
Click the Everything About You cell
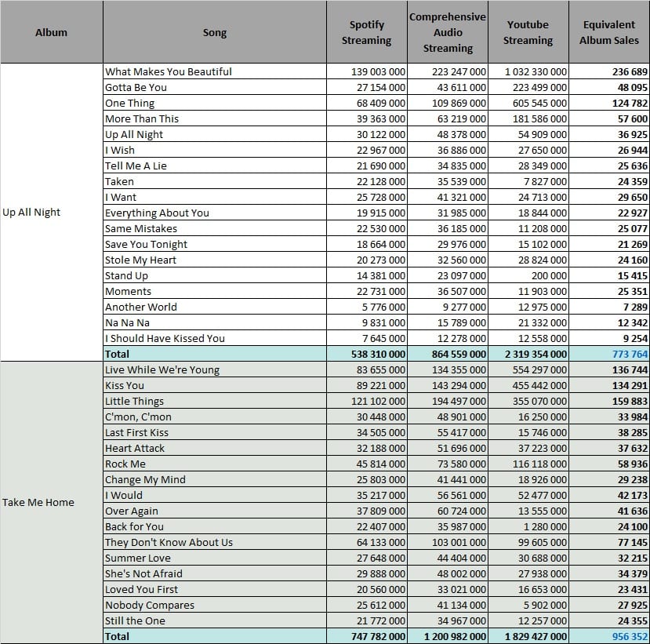(215, 213)
